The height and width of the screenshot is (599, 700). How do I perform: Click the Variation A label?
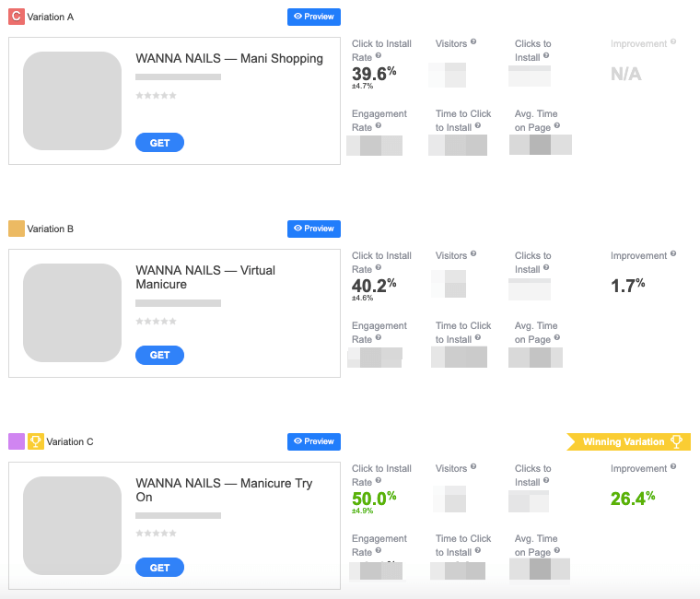point(50,17)
